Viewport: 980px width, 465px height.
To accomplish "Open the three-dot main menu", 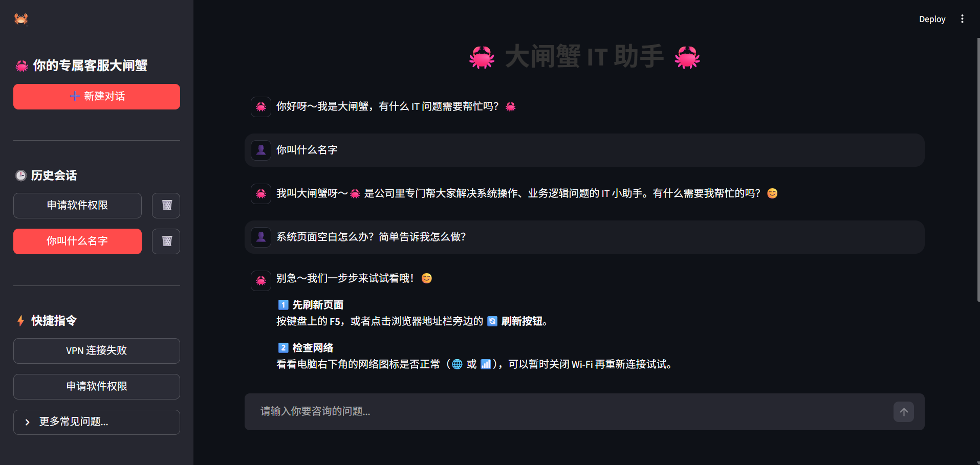I will click(962, 19).
